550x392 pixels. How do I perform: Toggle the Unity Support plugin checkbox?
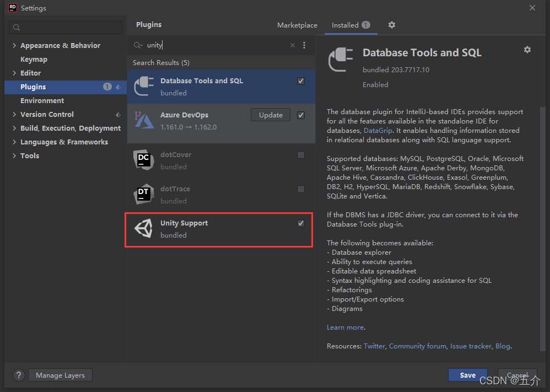click(x=300, y=223)
